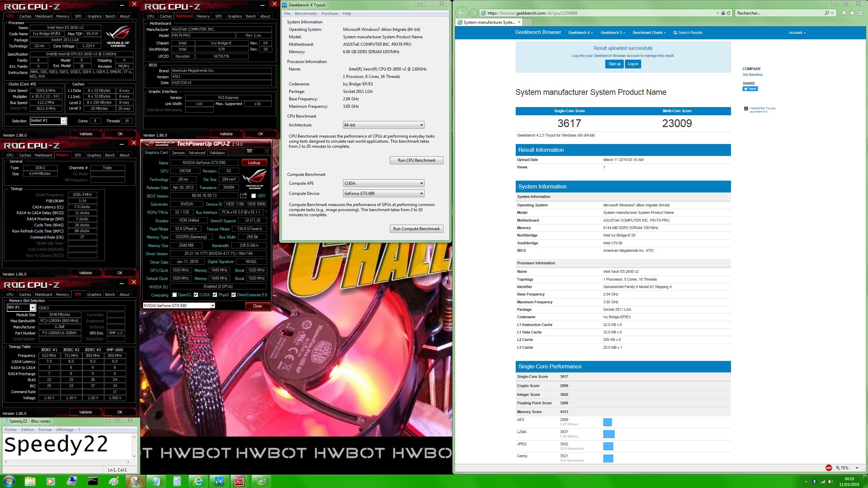The image size is (868, 488).
Task: Open the Internet Explorer home page icon
Action: tap(844, 13)
